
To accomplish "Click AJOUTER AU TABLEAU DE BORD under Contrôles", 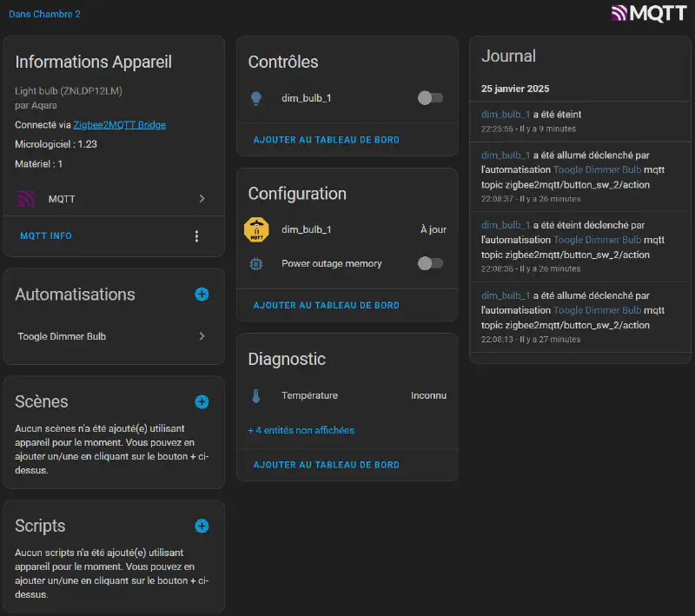I will (326, 140).
